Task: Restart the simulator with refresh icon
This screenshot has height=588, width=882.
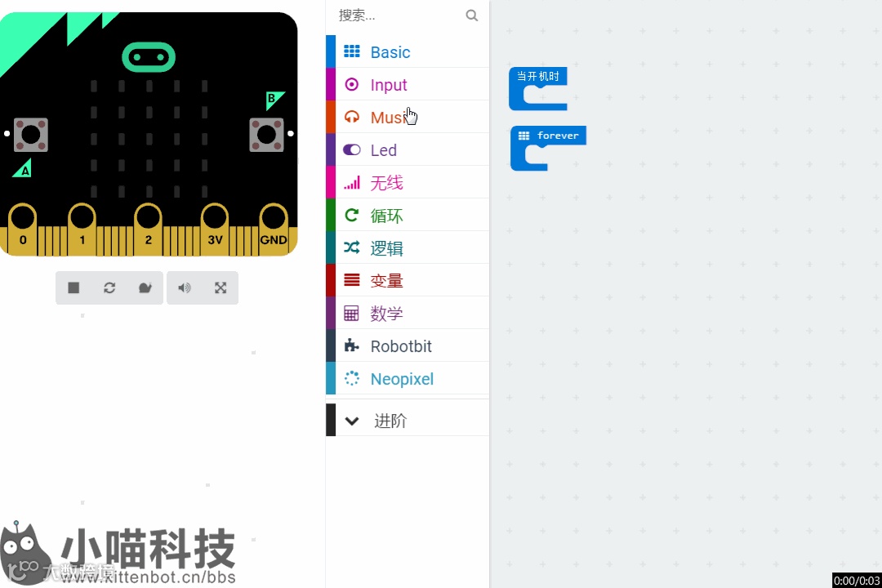Action: pos(109,288)
